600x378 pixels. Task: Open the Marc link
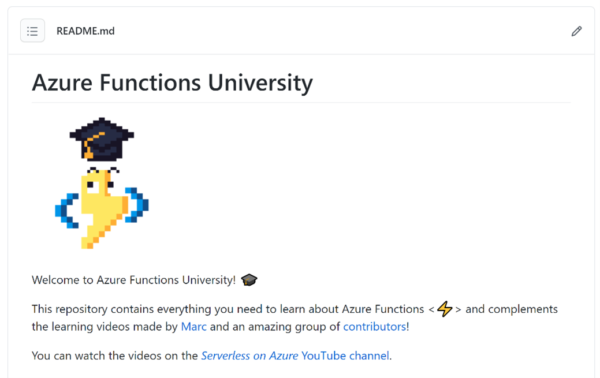tap(194, 327)
